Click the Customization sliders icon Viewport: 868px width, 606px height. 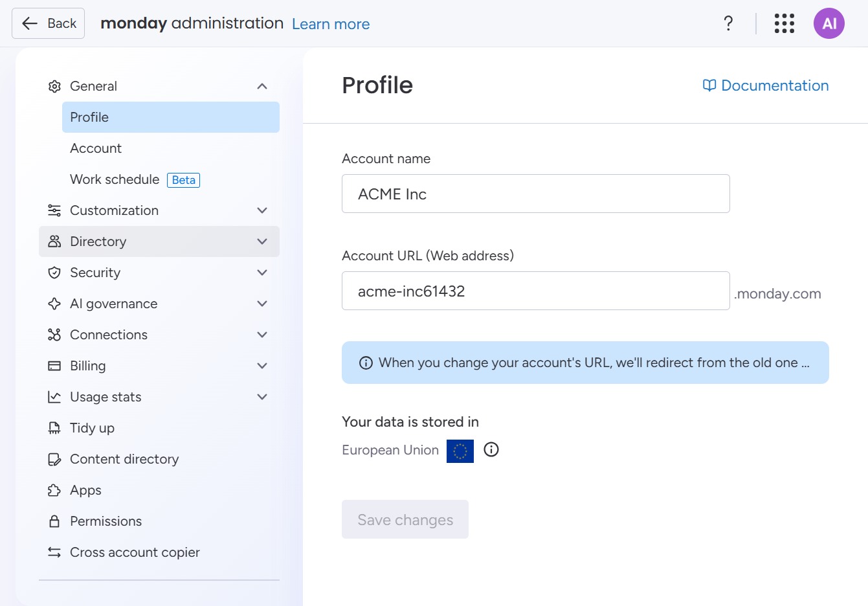point(54,210)
